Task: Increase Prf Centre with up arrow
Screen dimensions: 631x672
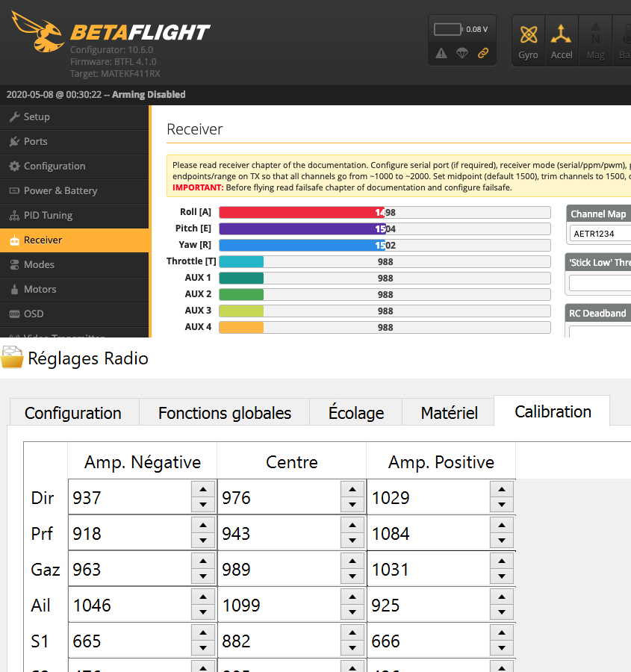Action: 352,526
